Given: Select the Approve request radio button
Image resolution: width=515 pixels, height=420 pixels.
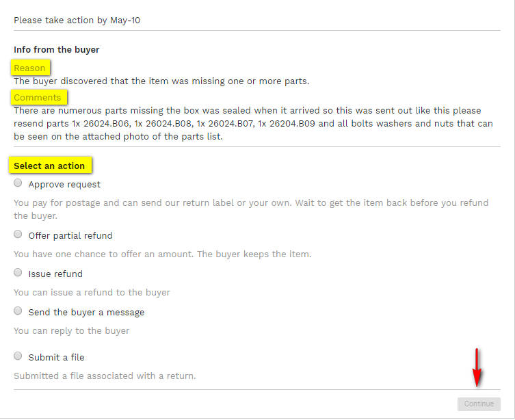Looking at the screenshot, I should pos(18,183).
